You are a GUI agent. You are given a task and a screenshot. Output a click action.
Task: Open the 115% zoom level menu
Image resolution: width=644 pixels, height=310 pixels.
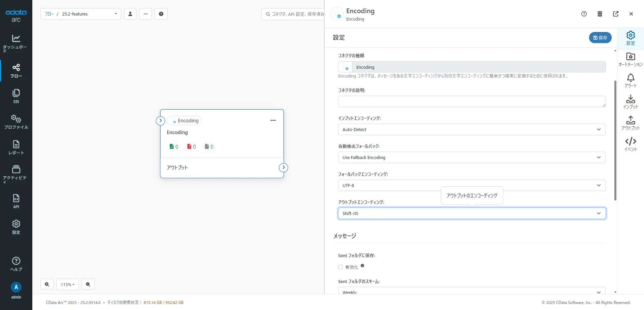click(67, 284)
